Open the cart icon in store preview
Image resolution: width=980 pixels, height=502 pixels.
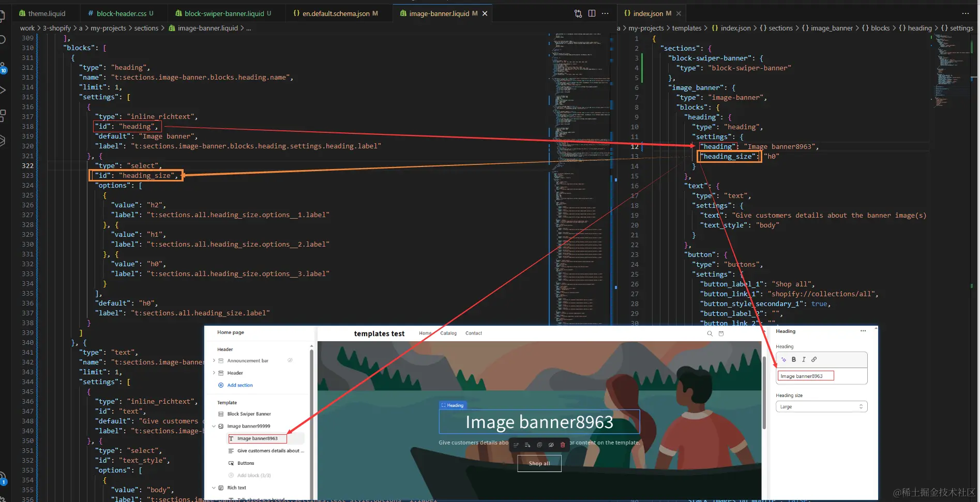click(x=721, y=333)
